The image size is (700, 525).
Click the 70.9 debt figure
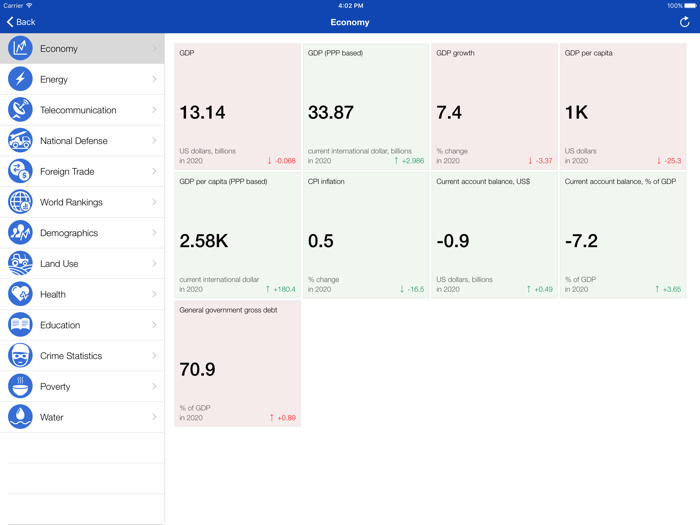(x=197, y=370)
